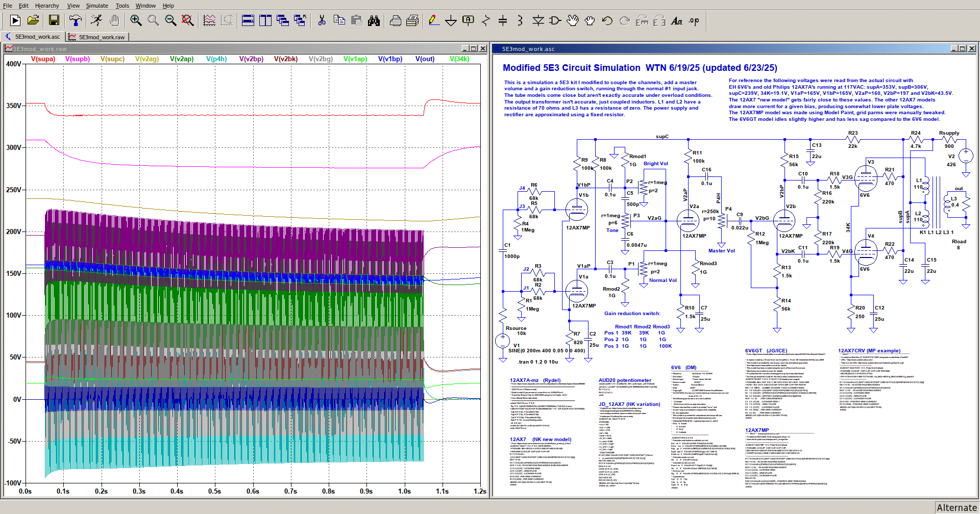Click the V(out) trace label
980x514 pixels.
pos(425,59)
